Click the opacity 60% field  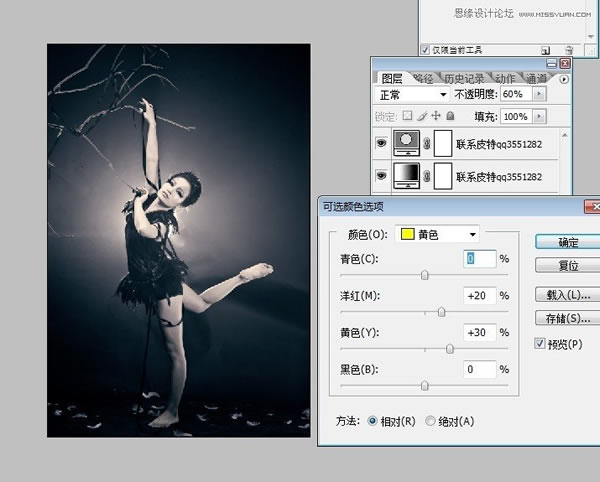pos(516,94)
